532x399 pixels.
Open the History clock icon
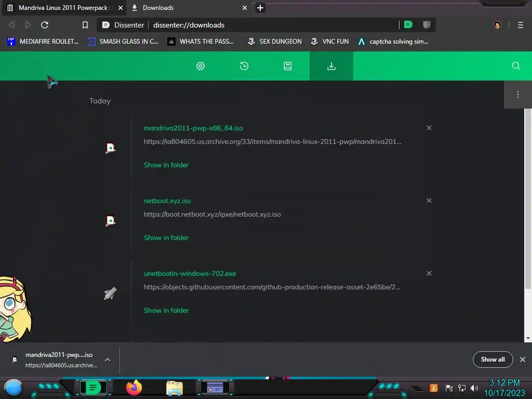[x=244, y=66]
